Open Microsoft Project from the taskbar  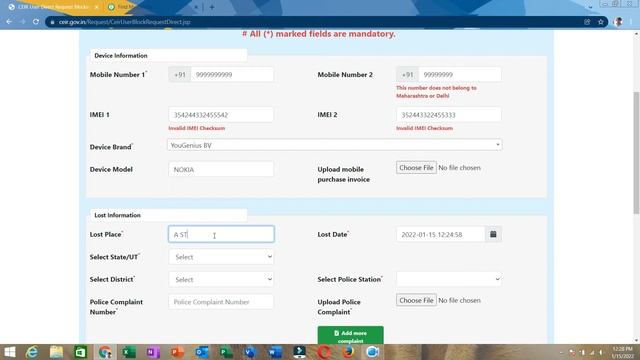coord(226,352)
